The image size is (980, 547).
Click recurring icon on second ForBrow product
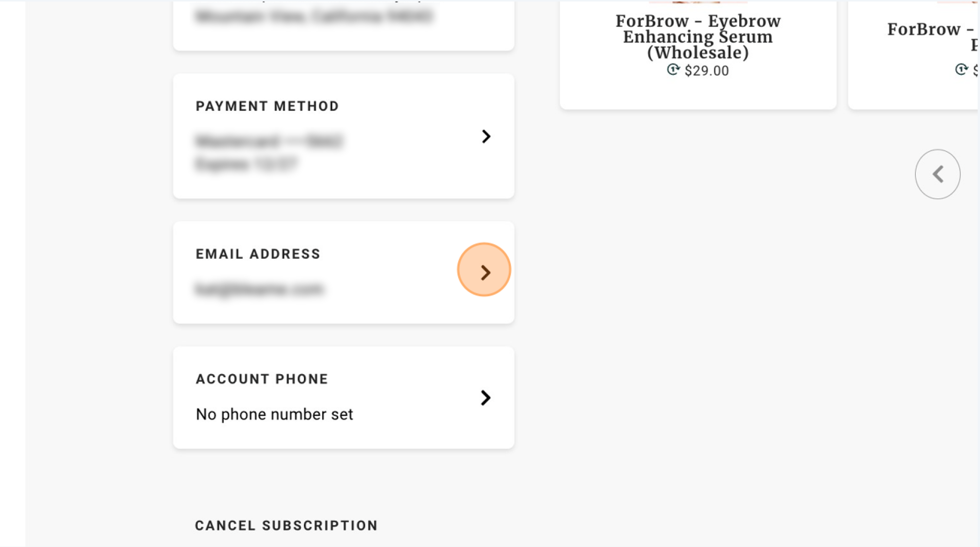point(961,69)
